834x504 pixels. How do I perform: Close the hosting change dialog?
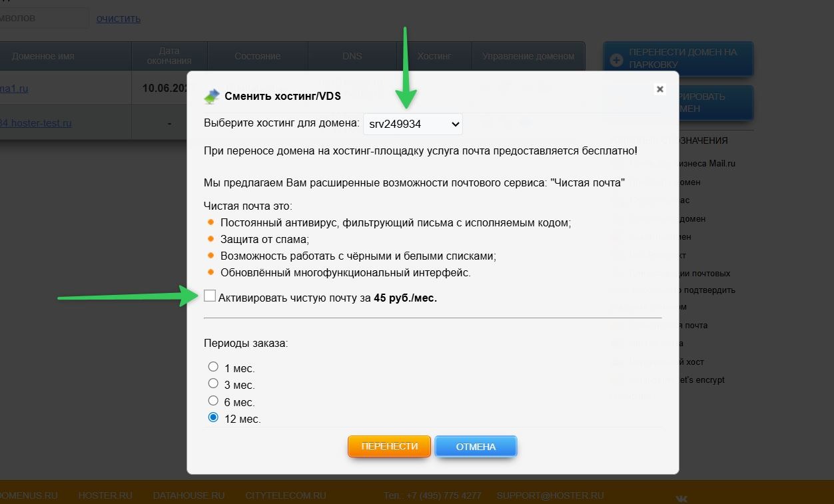pos(659,89)
